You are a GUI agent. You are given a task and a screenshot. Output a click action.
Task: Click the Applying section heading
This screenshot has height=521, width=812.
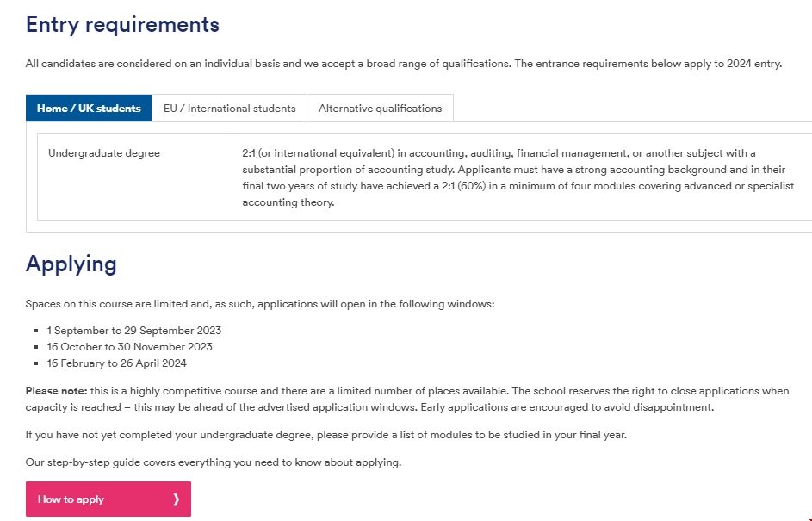click(x=71, y=264)
